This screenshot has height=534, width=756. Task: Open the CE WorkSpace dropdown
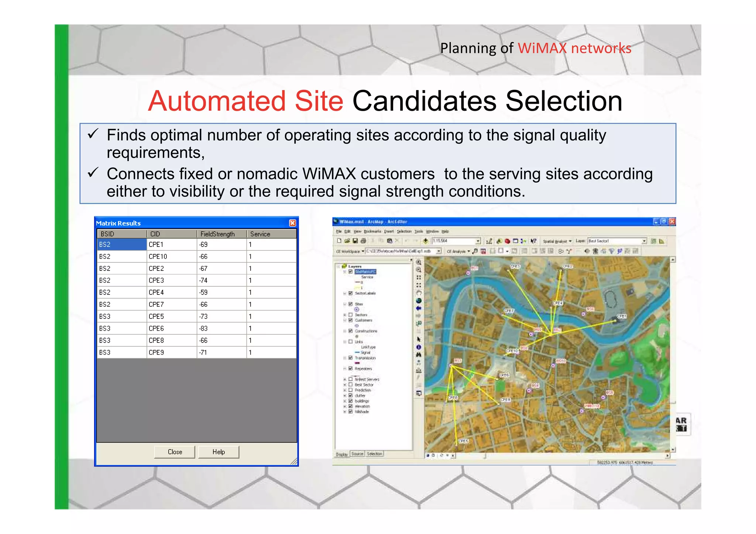point(350,251)
